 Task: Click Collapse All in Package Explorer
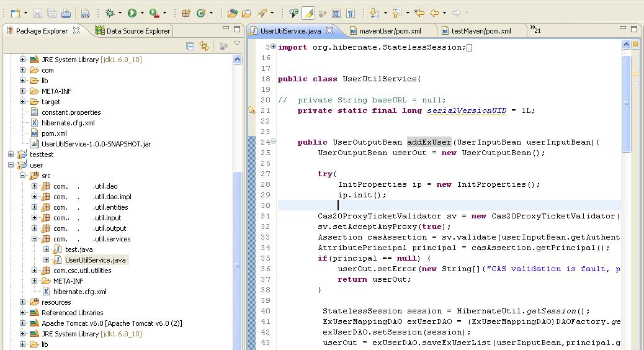pos(190,46)
